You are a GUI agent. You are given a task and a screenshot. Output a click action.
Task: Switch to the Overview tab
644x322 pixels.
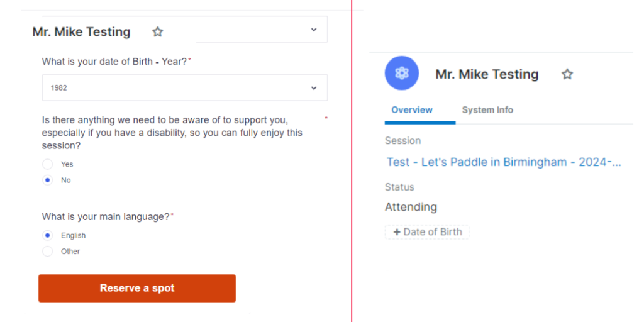point(412,110)
